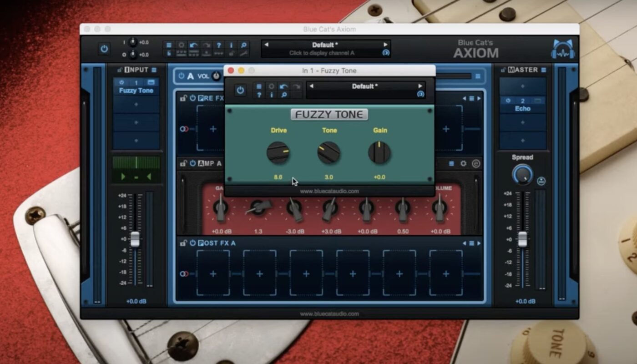Click the Post FX A routing circles icon
637x364 pixels.
click(184, 273)
